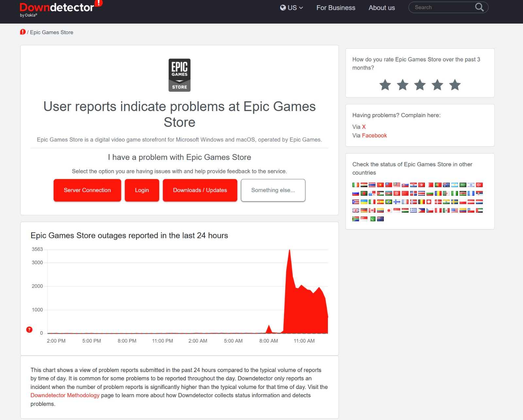Click the search magnifier icon
523x420 pixels.
point(479,7)
